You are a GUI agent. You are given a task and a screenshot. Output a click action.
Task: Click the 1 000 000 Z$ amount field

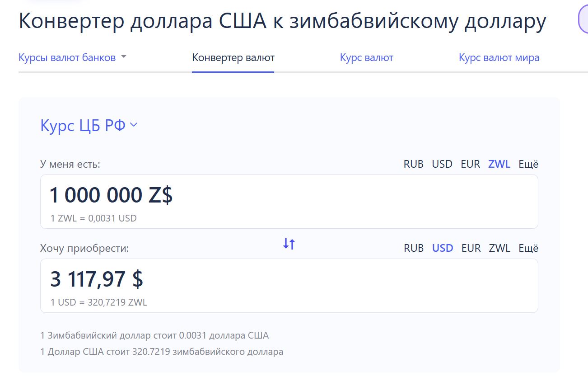[x=289, y=202]
